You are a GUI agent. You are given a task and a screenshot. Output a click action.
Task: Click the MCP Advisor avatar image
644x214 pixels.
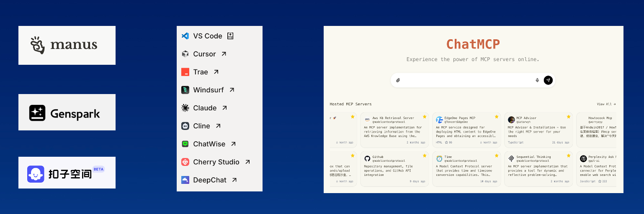(x=511, y=120)
